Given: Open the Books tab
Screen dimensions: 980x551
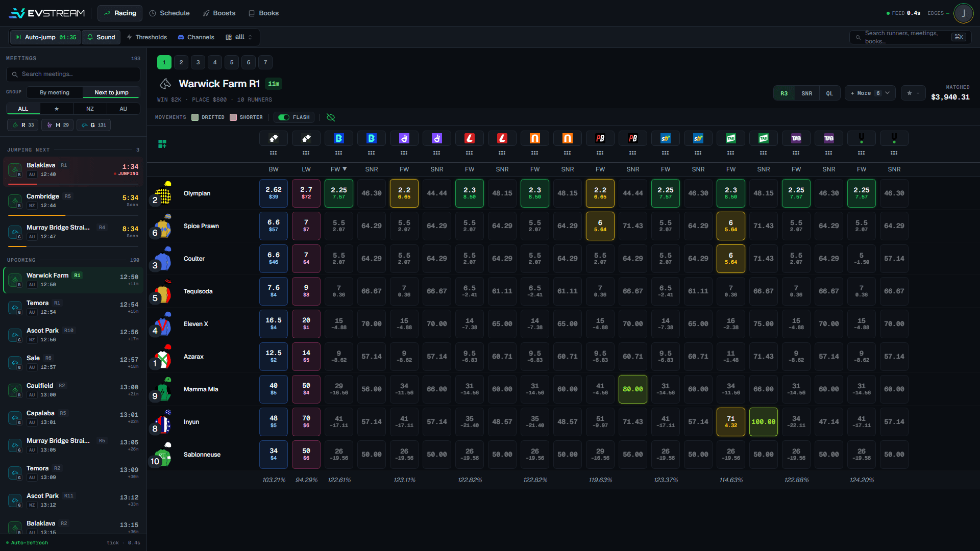Looking at the screenshot, I should [x=263, y=13].
